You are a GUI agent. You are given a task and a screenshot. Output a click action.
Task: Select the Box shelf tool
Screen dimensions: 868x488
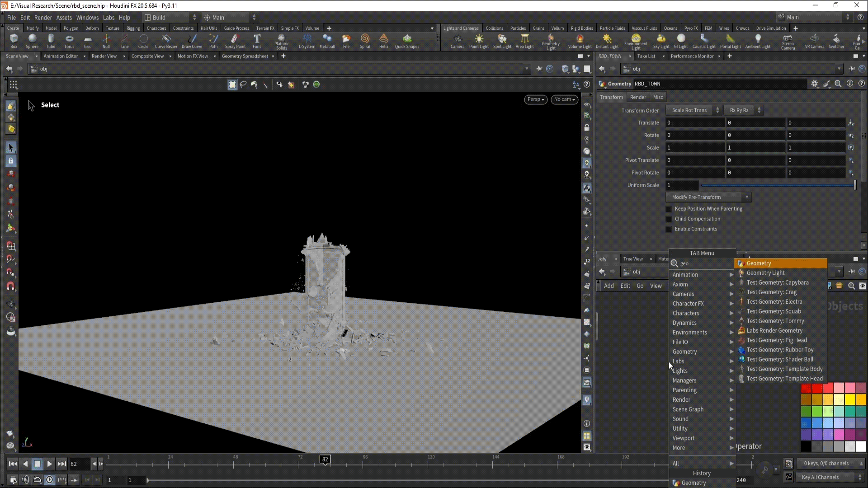pyautogui.click(x=14, y=41)
